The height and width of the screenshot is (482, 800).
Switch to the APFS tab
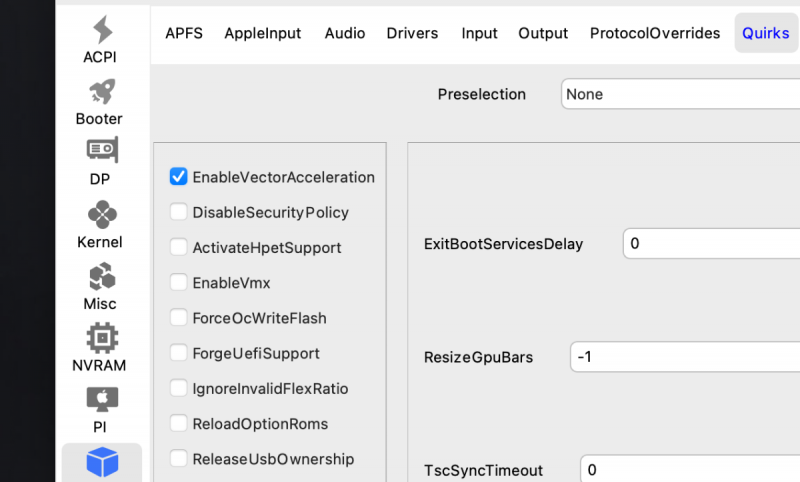pos(184,33)
